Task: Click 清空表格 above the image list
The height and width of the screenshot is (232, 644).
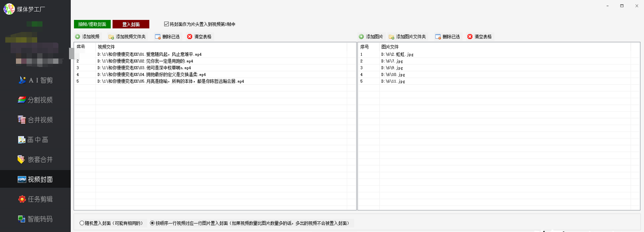Action: [x=480, y=37]
